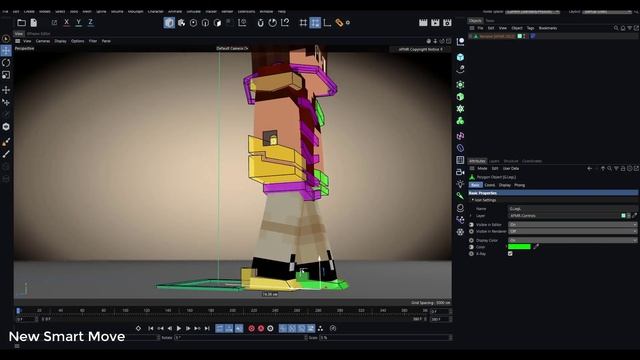
Task: Click the placement tool cross icon
Action: coord(6,90)
